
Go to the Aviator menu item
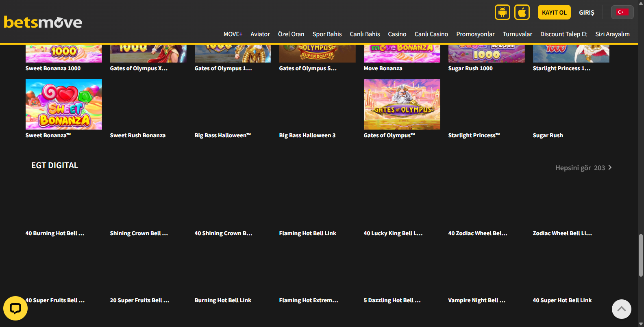(x=260, y=34)
